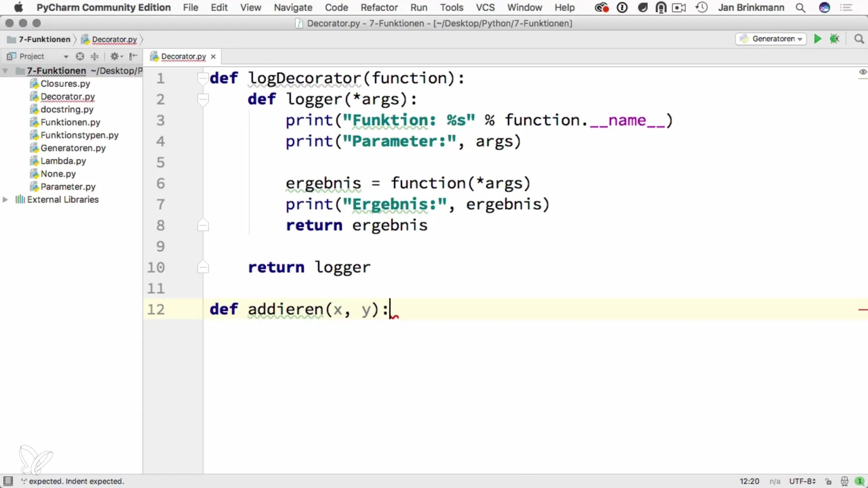This screenshot has width=868, height=488.
Task: Click fold end marker at line 10
Action: pos(203,267)
